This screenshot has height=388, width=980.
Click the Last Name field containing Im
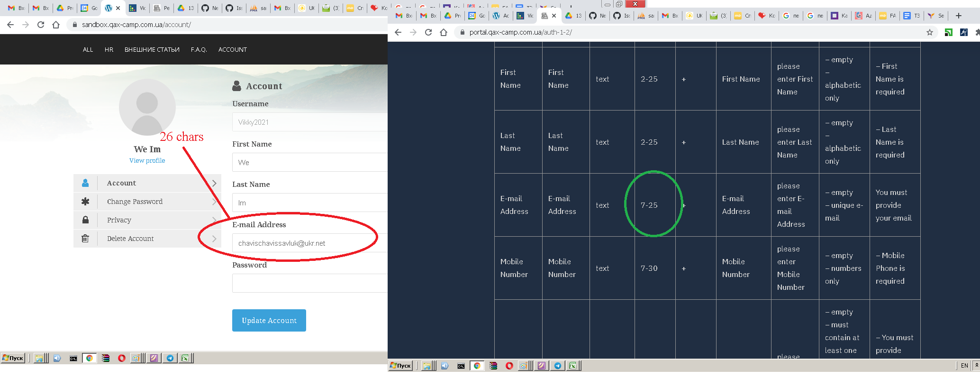coord(310,203)
